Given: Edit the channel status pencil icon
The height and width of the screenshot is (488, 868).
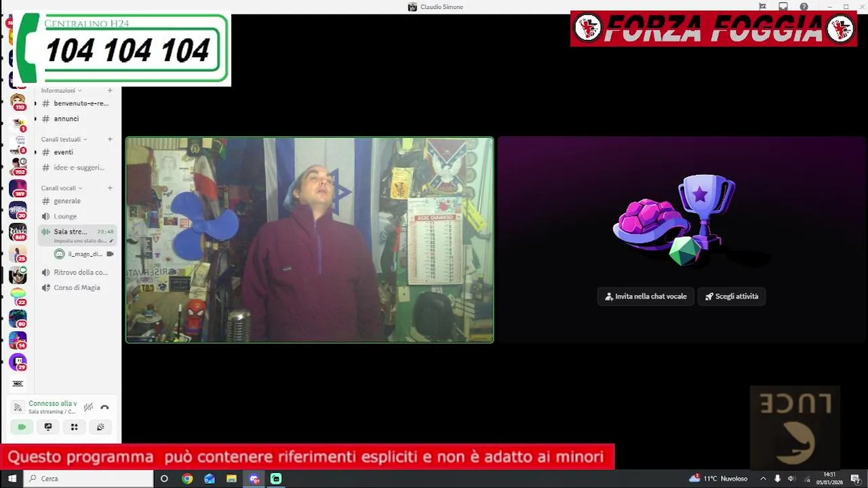Looking at the screenshot, I should tap(111, 241).
